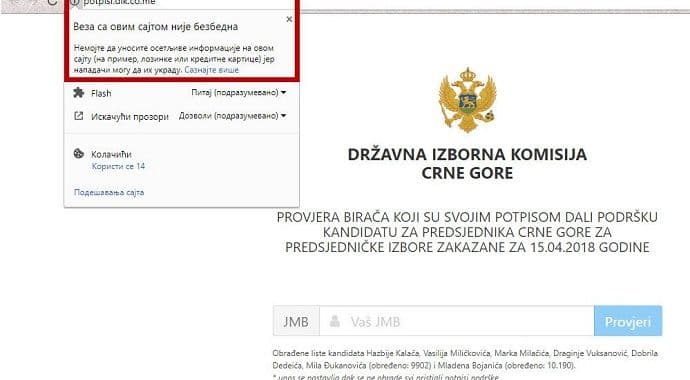Click the DRŽAVNA IZBORNA KOMISIJA heading

(x=467, y=164)
